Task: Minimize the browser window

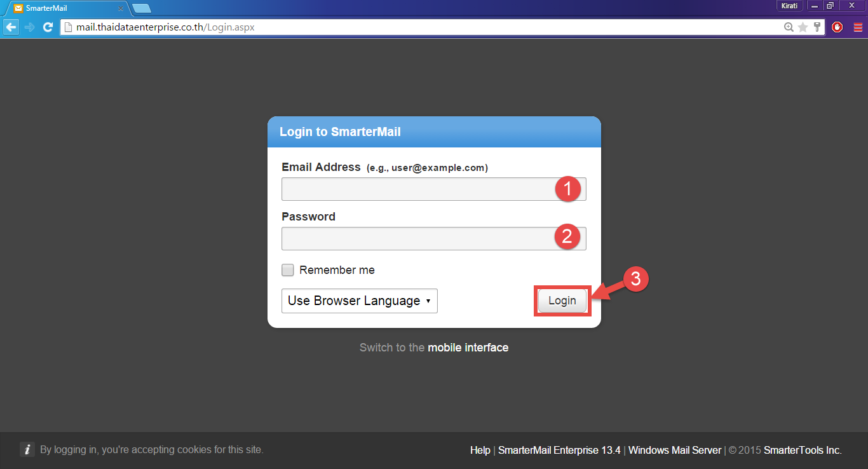Action: tap(814, 6)
